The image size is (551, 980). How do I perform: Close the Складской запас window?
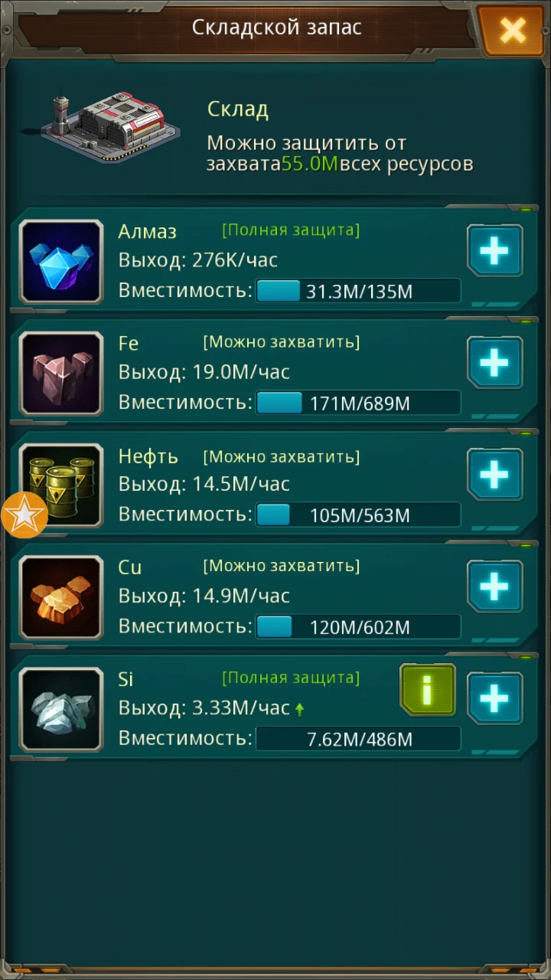512,31
